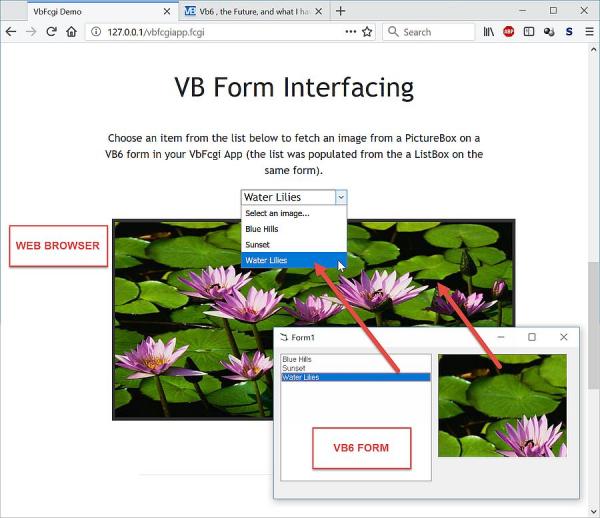
Task: Click the Form1 PictureBox lily image
Action: tap(502, 406)
